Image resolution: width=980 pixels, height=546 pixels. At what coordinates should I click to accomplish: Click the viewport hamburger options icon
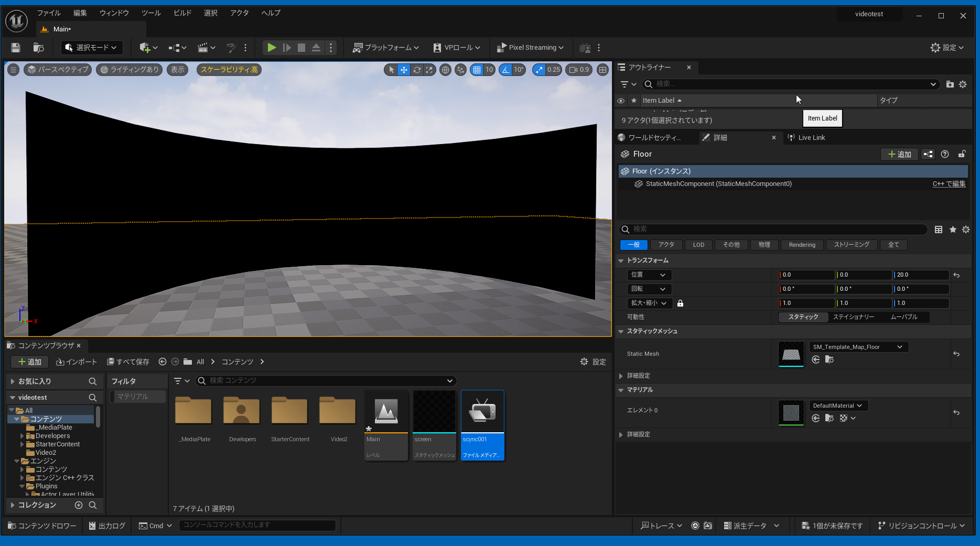coord(14,70)
